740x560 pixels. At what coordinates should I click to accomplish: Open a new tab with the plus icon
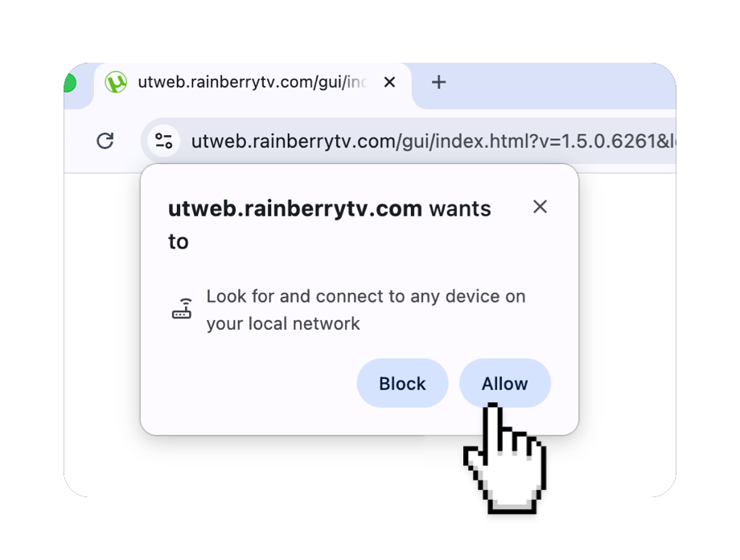[438, 82]
